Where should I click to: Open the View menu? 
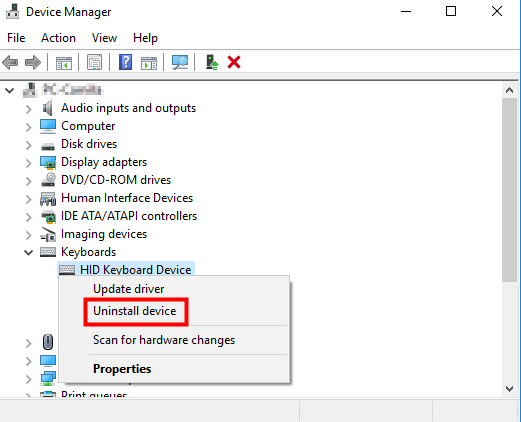coord(104,38)
